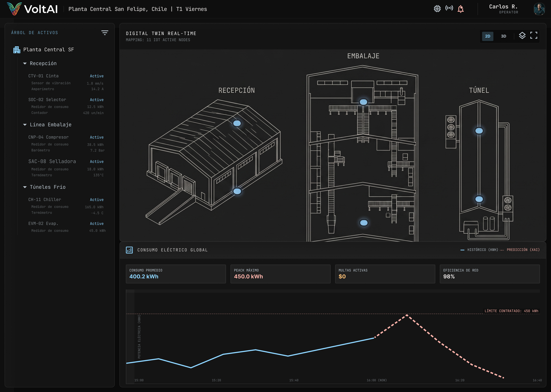Image resolution: width=551 pixels, height=392 pixels.
Task: Select CTV-01 Cinta asset
Action: click(x=66, y=76)
